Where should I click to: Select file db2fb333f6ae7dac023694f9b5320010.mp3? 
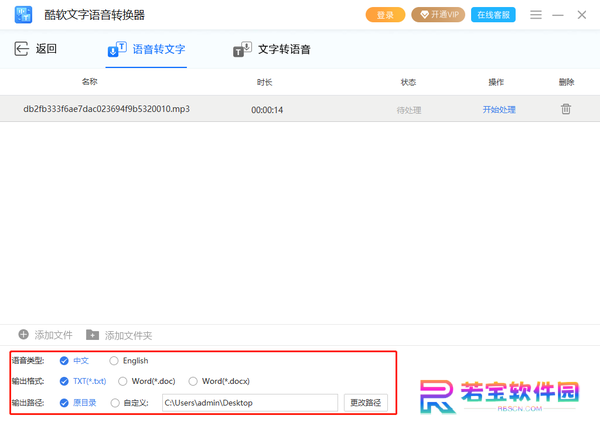point(106,109)
